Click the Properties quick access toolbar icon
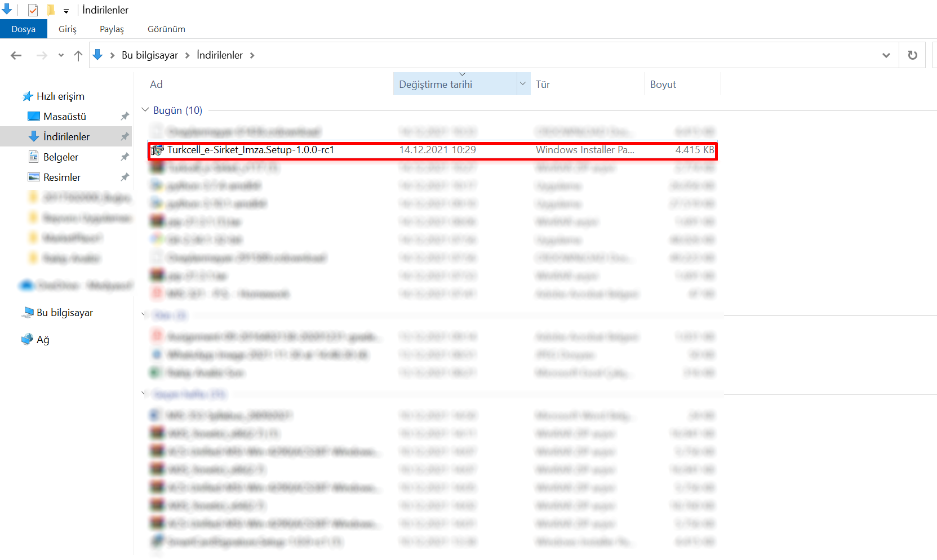This screenshot has width=937, height=560. pyautogui.click(x=33, y=10)
